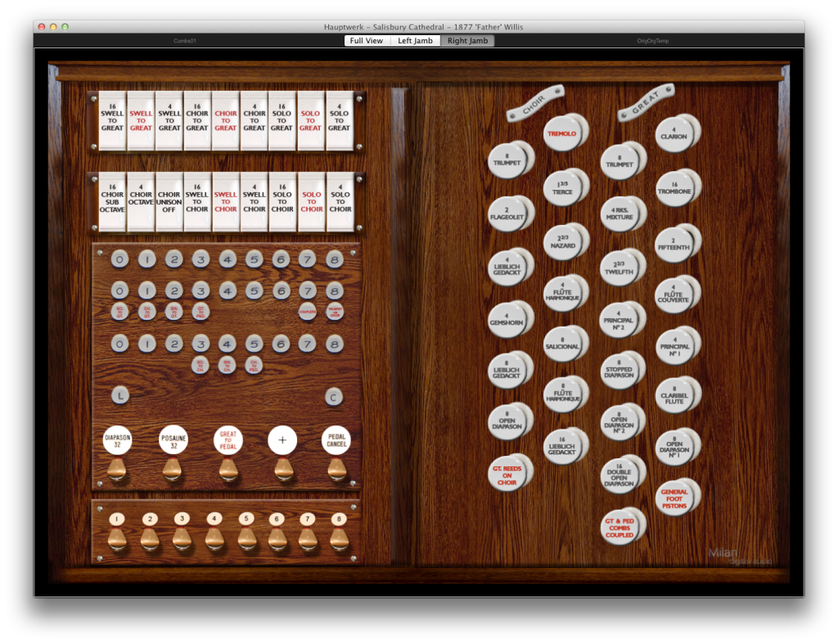
Task: Click the Ch. to Ped. thumb piston
Action: (x=254, y=365)
